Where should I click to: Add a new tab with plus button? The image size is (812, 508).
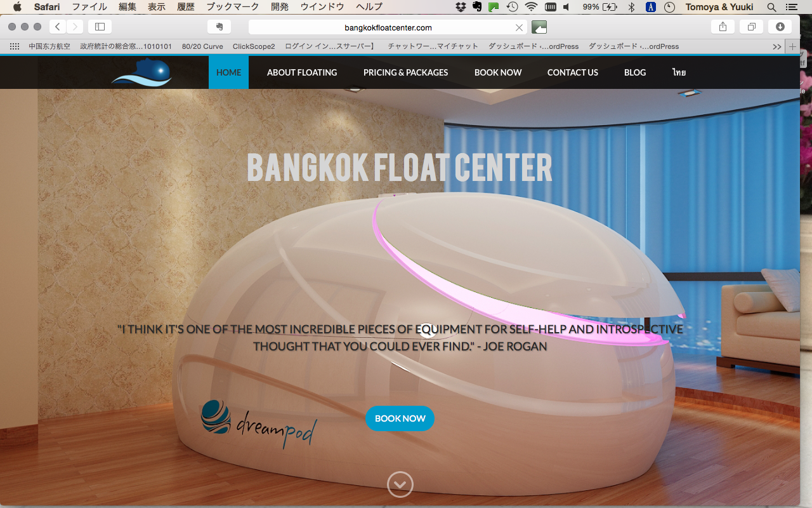tap(792, 46)
